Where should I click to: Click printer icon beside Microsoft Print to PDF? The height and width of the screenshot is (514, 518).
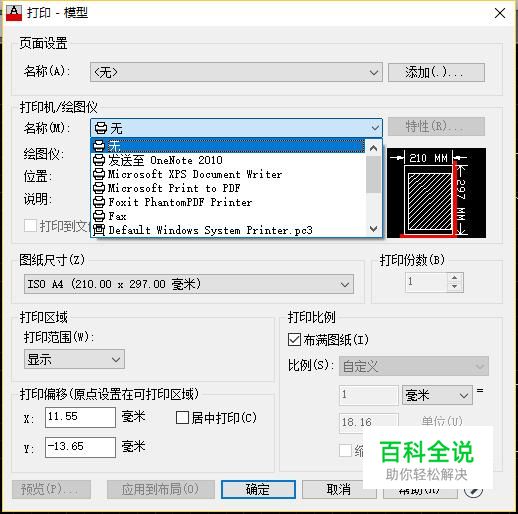pyautogui.click(x=99, y=188)
